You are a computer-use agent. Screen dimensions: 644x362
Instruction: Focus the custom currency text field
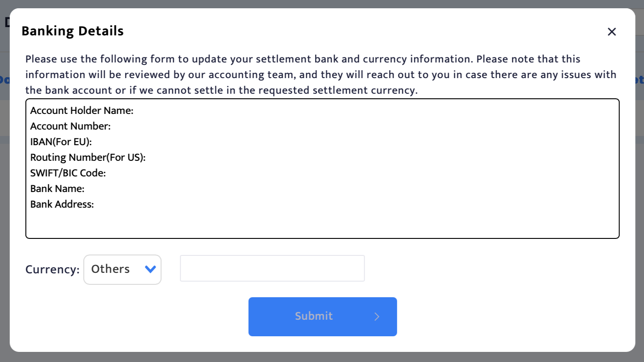[x=272, y=268]
